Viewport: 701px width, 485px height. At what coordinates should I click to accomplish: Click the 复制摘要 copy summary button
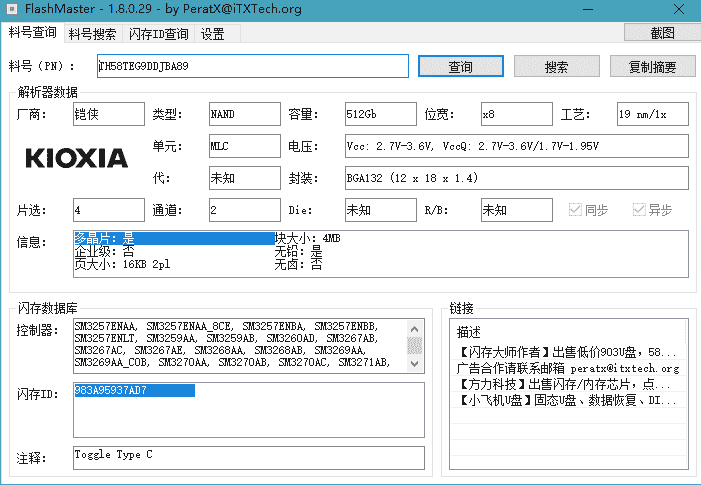tap(653, 66)
